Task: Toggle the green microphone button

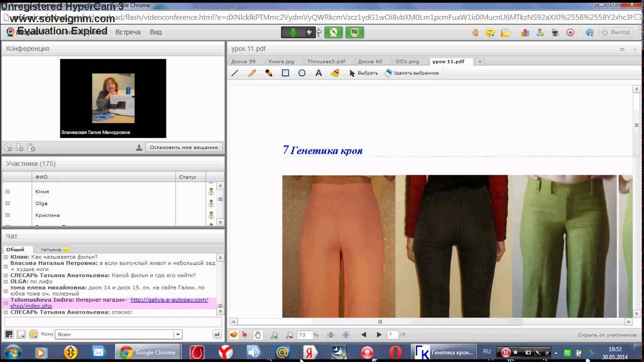Action: tap(293, 33)
